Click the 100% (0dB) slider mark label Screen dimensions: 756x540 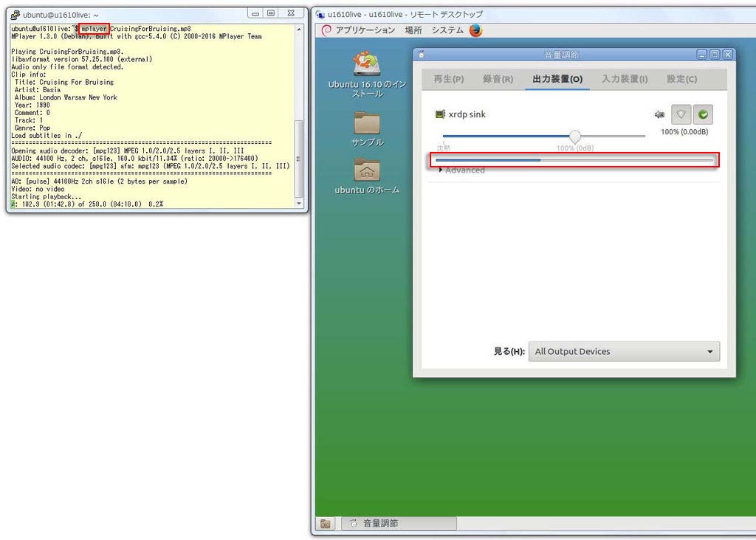(574, 148)
